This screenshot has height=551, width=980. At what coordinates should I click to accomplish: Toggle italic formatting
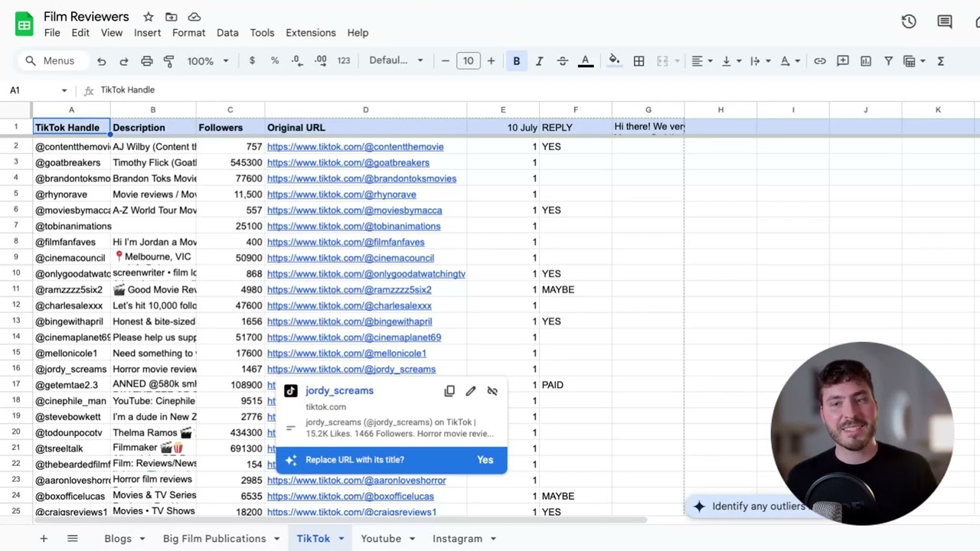[539, 60]
